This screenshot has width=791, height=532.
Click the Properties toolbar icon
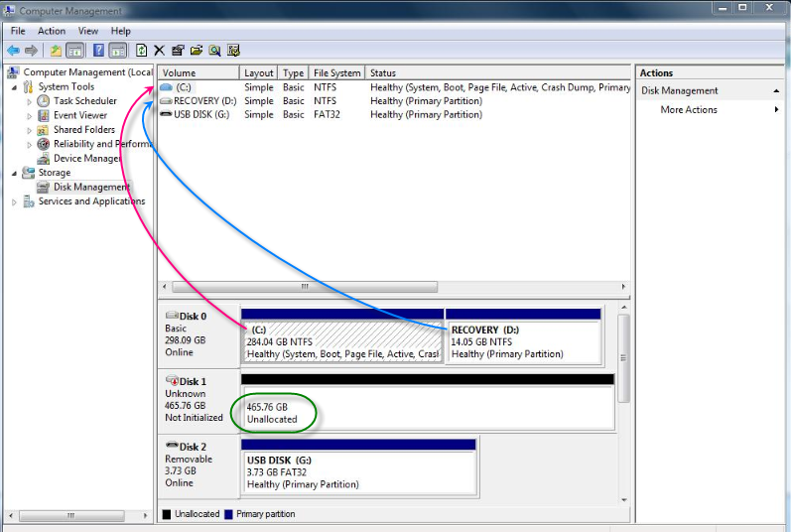(178, 50)
